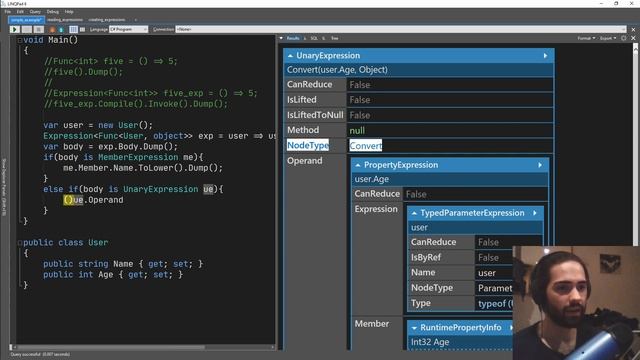Image resolution: width=640 pixels, height=360 pixels.
Task: Click the blue bug debug icon
Action: point(61,29)
